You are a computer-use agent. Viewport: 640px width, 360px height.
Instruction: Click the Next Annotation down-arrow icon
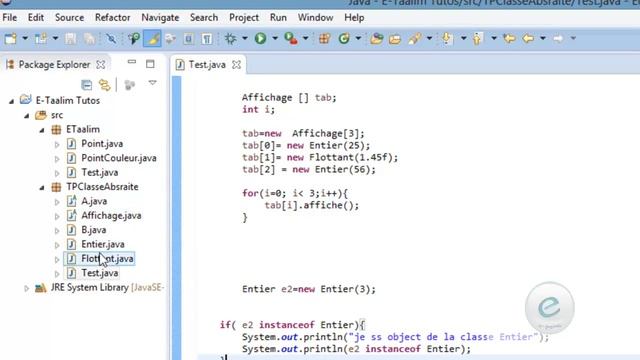pos(447,39)
